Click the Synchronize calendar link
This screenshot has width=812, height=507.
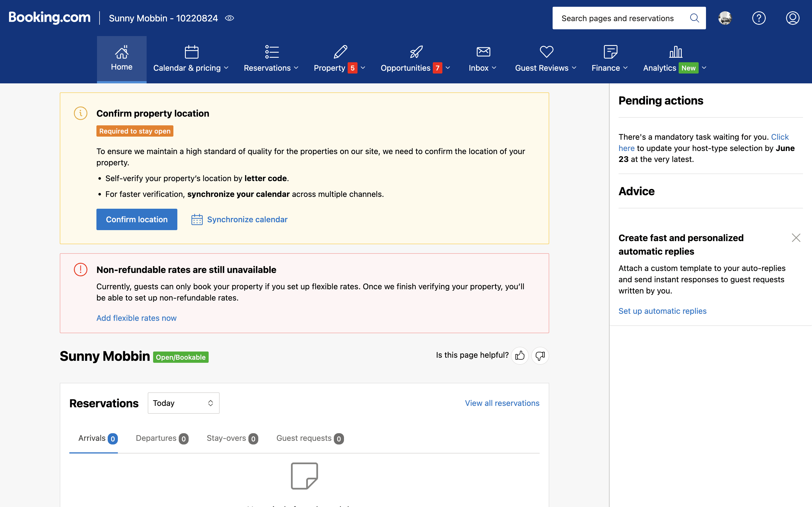(247, 219)
